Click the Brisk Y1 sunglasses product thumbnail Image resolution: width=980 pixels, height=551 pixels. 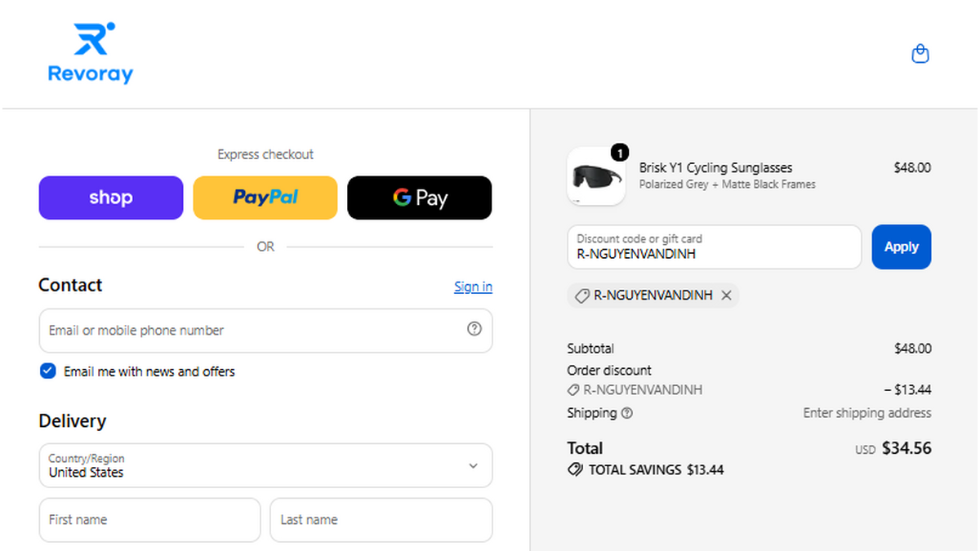(x=596, y=176)
